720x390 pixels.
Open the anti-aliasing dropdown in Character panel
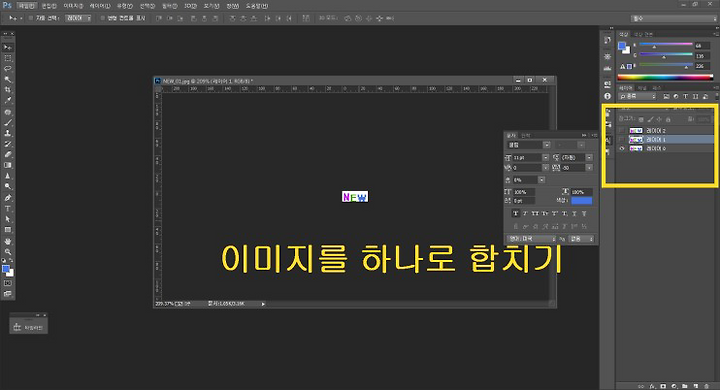(x=581, y=239)
